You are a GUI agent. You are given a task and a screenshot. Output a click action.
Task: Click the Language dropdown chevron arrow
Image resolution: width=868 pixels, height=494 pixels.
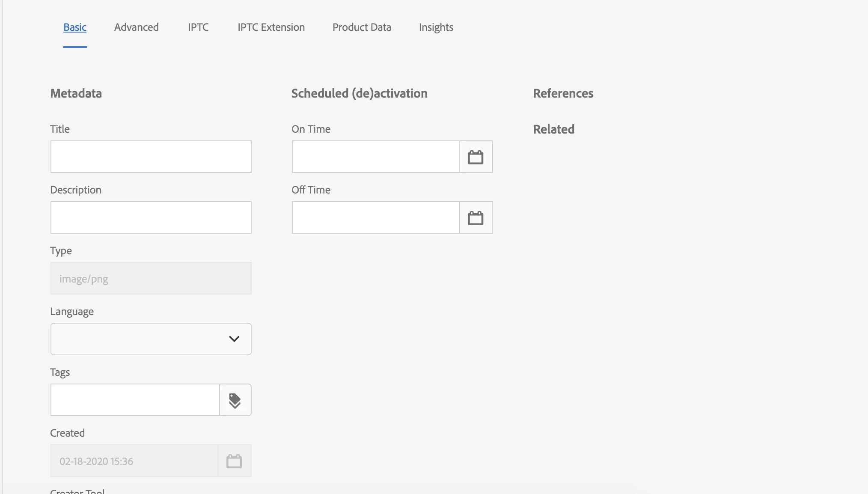234,339
